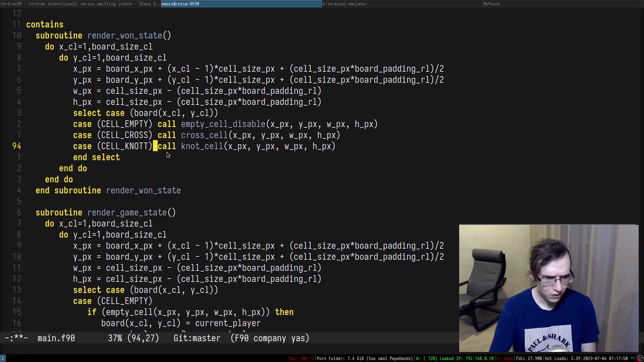Place cursor on knot_cell call
The image size is (644, 362).
click(x=202, y=146)
